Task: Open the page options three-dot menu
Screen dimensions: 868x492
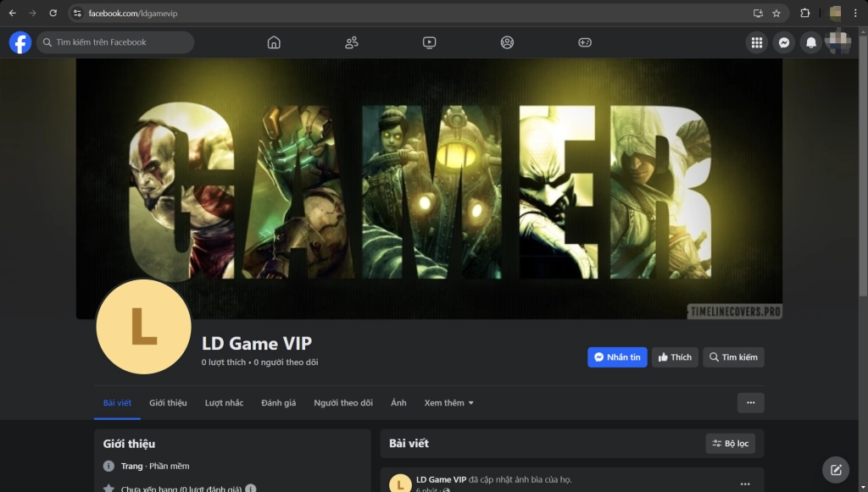Action: click(750, 403)
